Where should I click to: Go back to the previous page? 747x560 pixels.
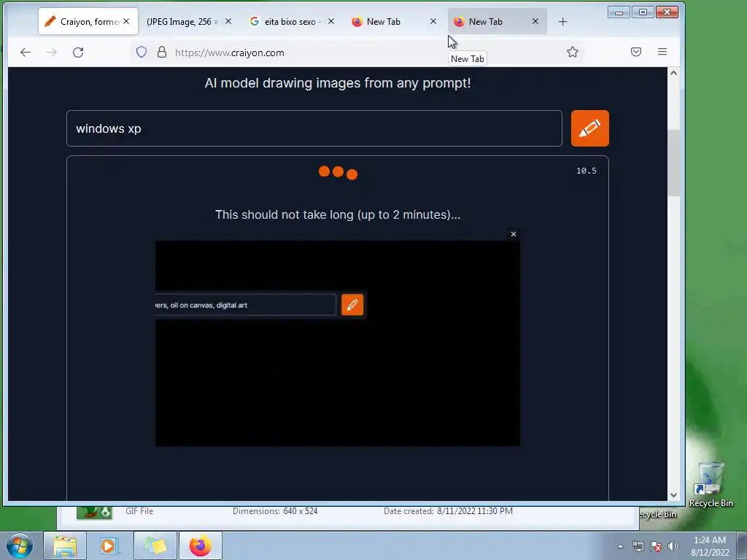pyautogui.click(x=26, y=52)
